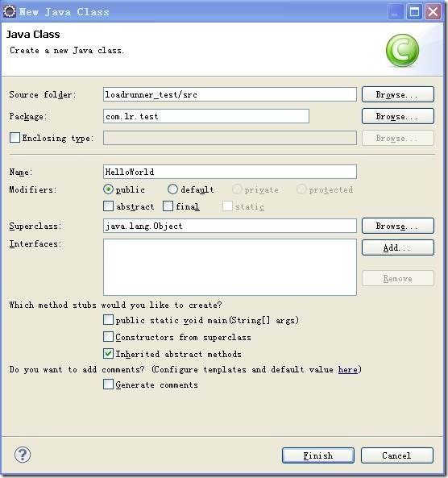Browse for the Package
This screenshot has height=478, width=448.
[398, 116]
